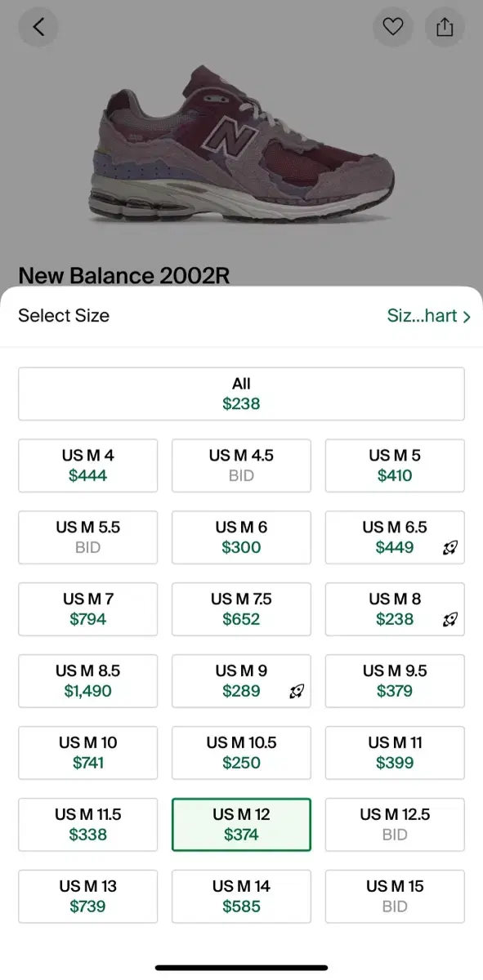Select size US M 12 at $374
This screenshot has height=980, width=483.
click(x=241, y=825)
